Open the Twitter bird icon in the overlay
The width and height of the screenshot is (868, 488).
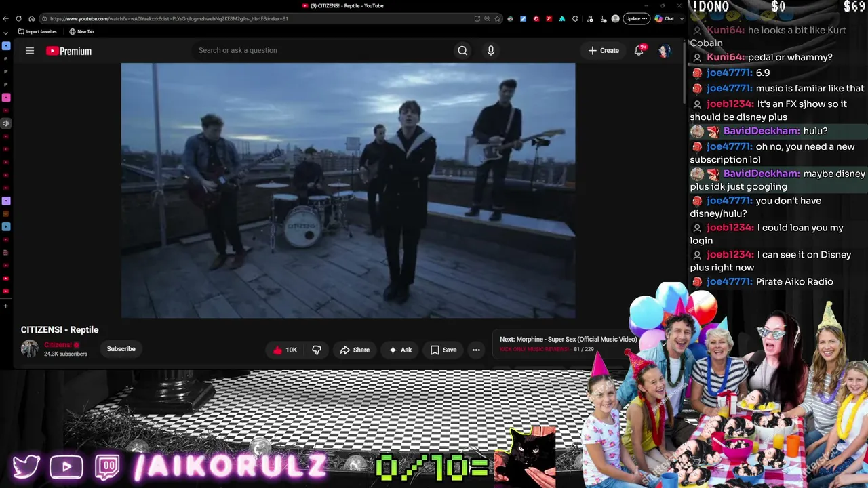[26, 466]
